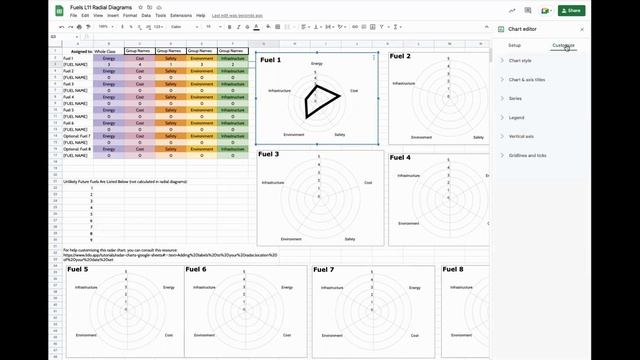The width and height of the screenshot is (640, 360).
Task: Open Fuel 1 chart three-dot menu
Action: pyautogui.click(x=374, y=58)
